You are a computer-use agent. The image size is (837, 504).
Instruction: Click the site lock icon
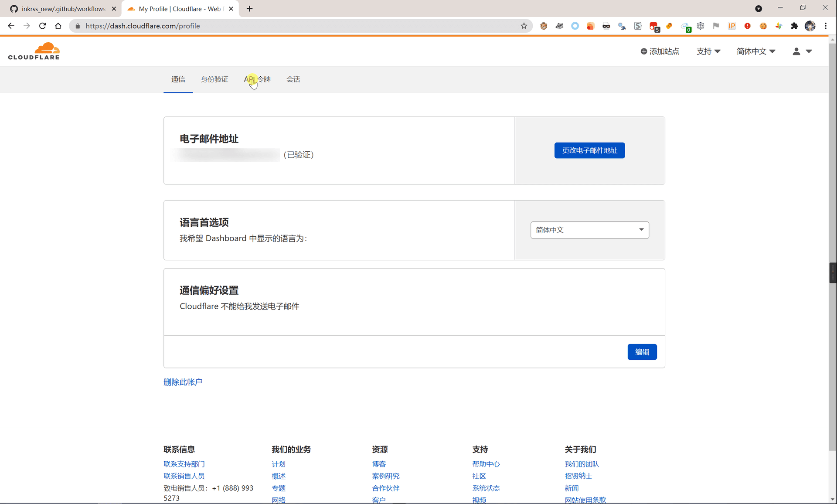(78, 26)
